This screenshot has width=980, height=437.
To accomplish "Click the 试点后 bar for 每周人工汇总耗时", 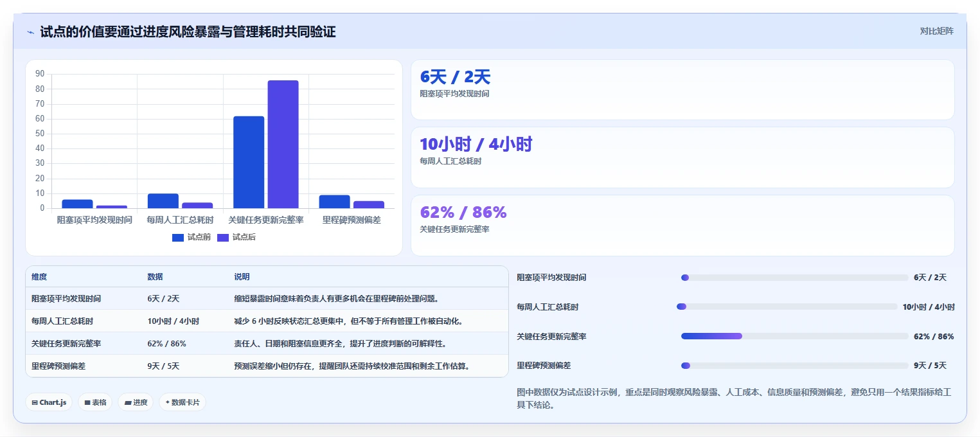I will [197, 205].
